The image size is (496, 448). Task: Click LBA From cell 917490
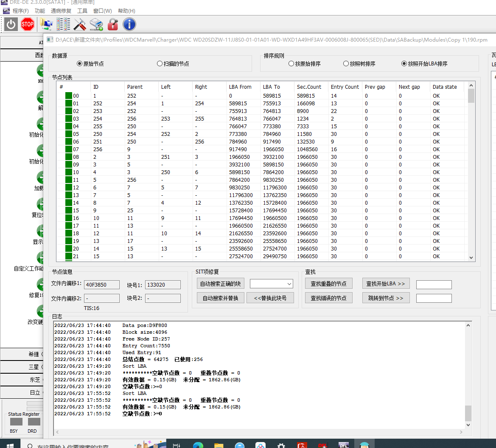[x=238, y=149]
